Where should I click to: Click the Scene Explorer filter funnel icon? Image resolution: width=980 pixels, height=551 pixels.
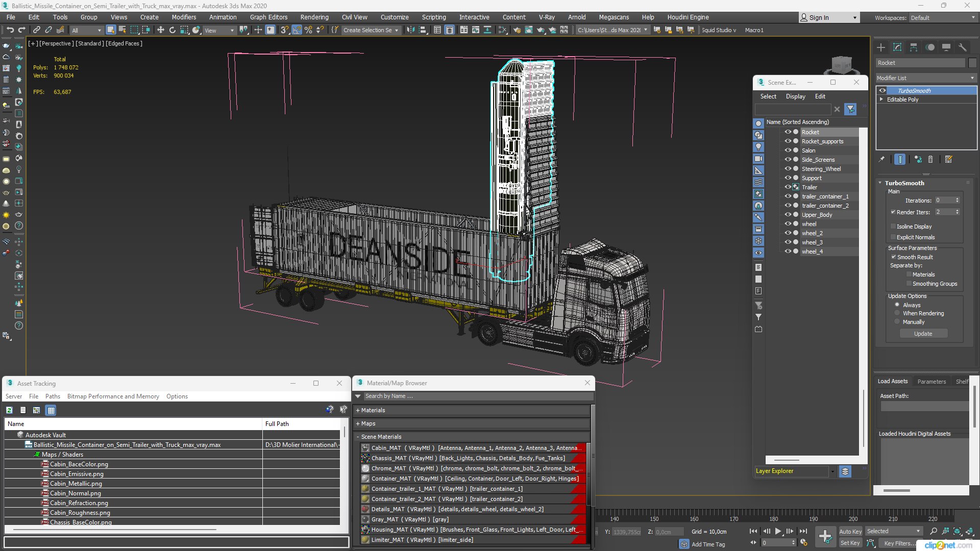[851, 109]
